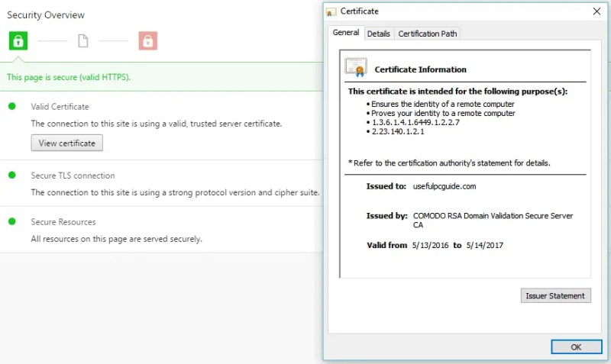Click the Issuer Statement button

[x=555, y=296]
